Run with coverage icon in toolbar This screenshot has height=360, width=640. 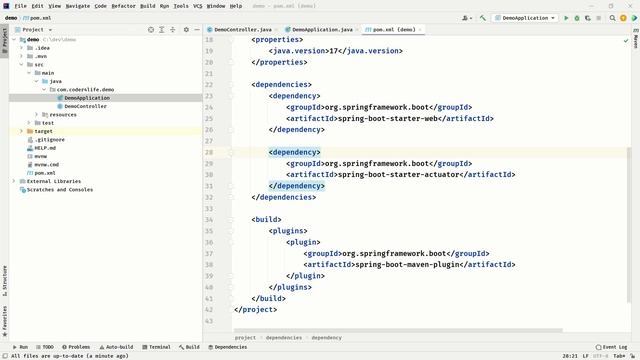coord(588,18)
